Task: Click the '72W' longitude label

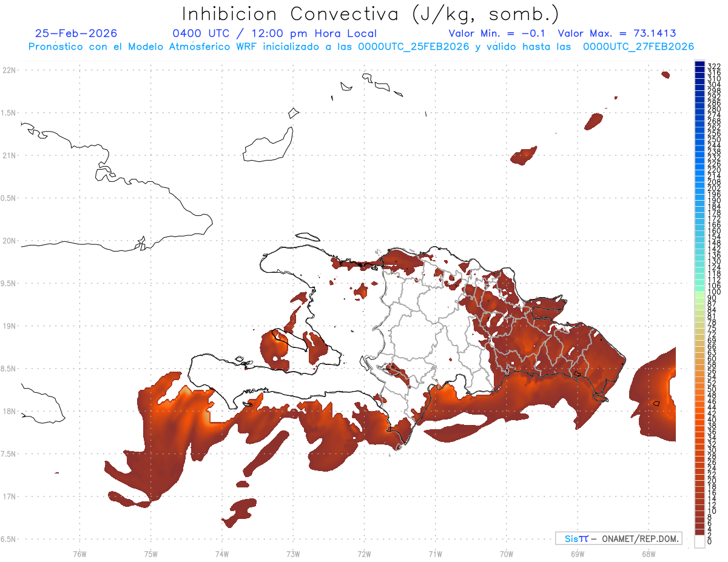Action: [x=364, y=554]
